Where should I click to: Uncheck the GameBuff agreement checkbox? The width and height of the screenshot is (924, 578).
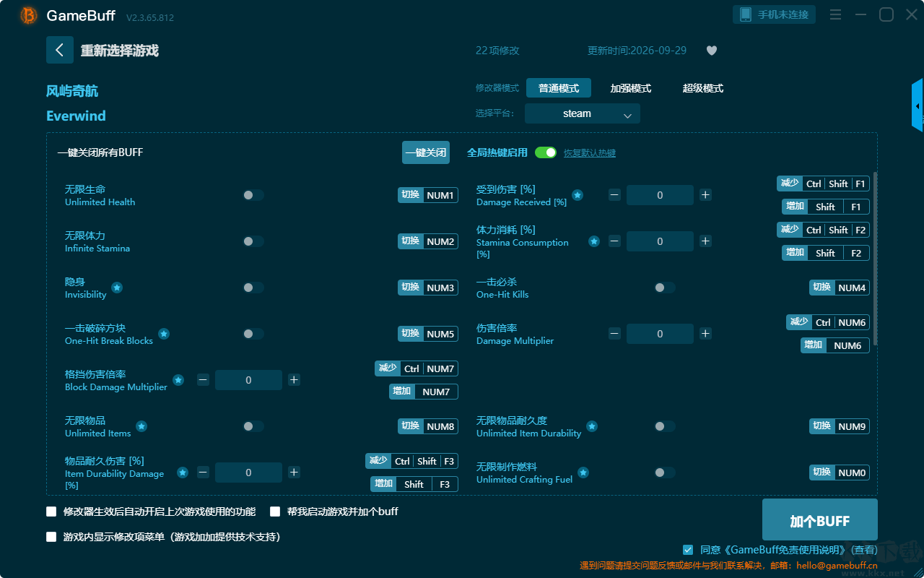(688, 550)
